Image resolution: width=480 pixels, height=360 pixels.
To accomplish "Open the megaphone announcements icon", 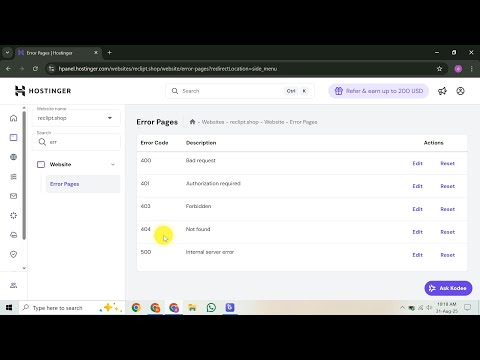I will 442,91.
